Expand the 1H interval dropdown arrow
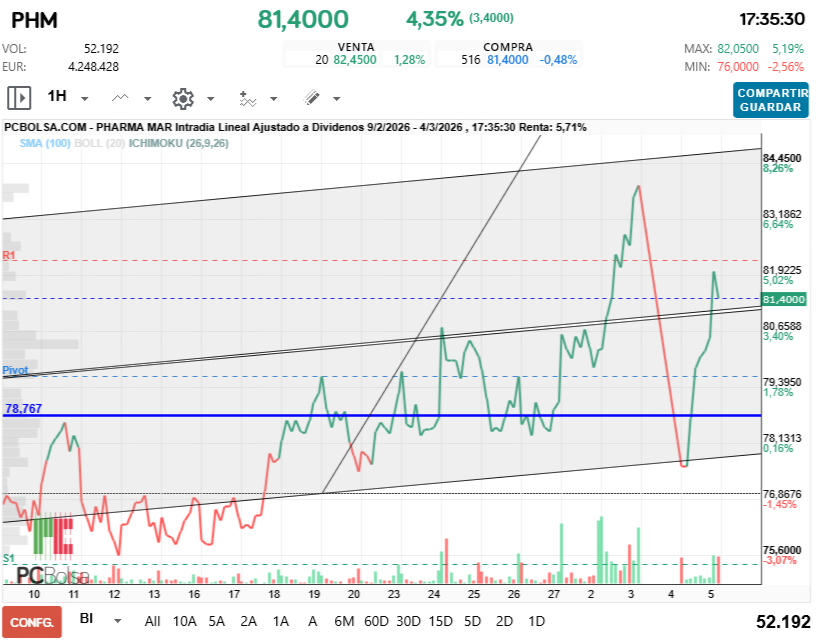824x643 pixels. (85, 99)
